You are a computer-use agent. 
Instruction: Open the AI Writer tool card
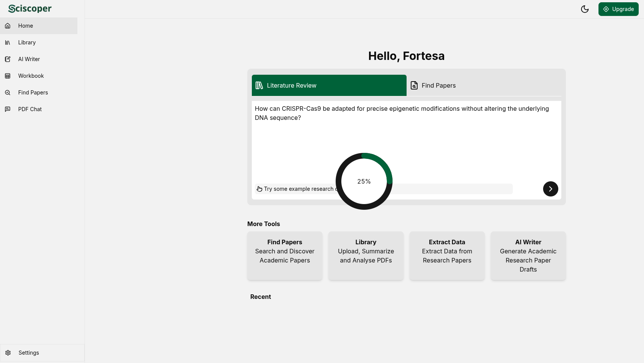[528, 256]
